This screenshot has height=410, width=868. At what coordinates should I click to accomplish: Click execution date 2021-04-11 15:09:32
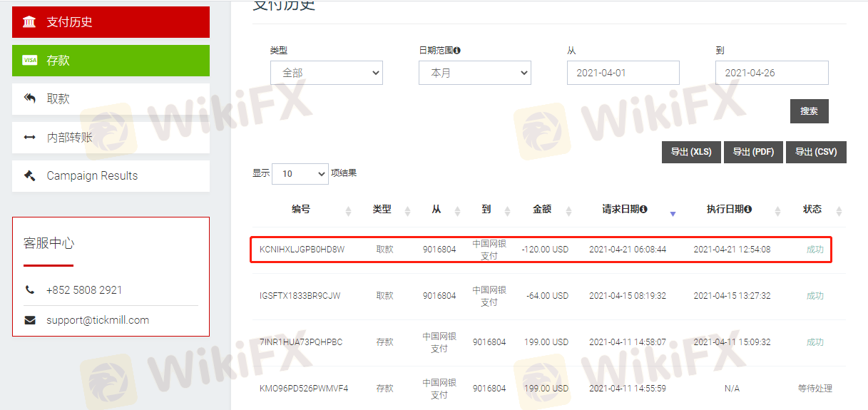click(x=732, y=342)
